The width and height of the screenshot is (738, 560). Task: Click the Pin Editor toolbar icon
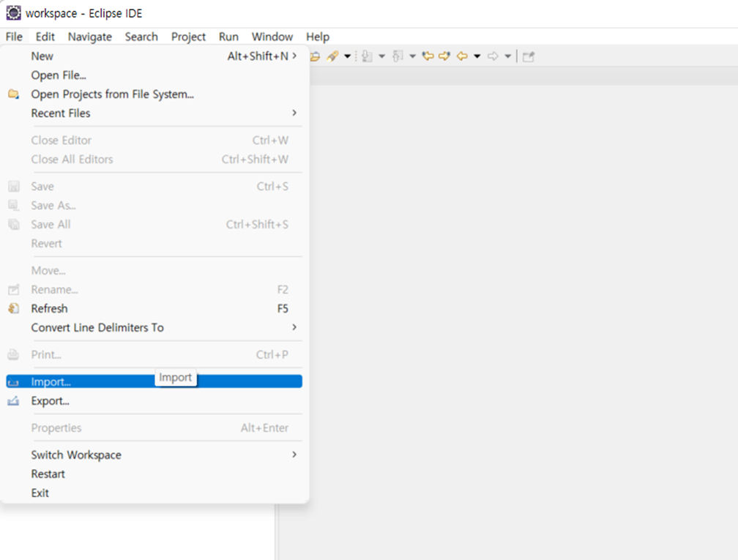(529, 56)
